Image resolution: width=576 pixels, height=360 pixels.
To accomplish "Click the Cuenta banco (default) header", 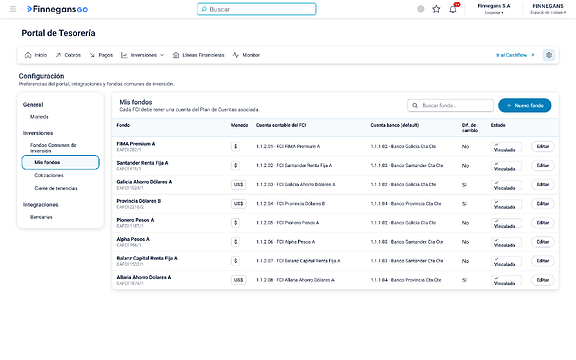I will tap(395, 125).
